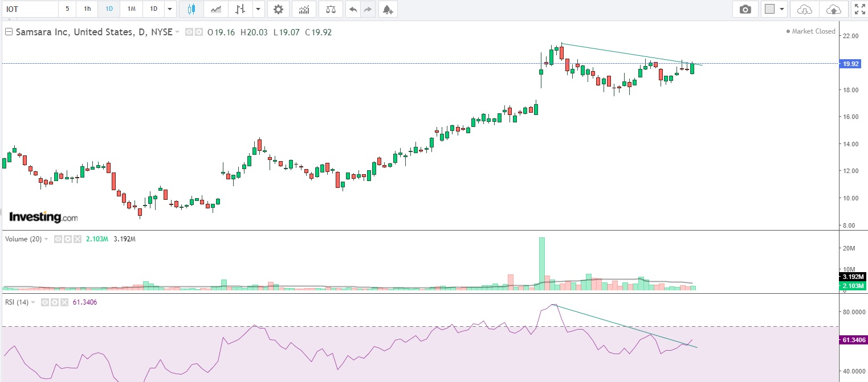Switch to the area chart style icon

pyautogui.click(x=216, y=9)
